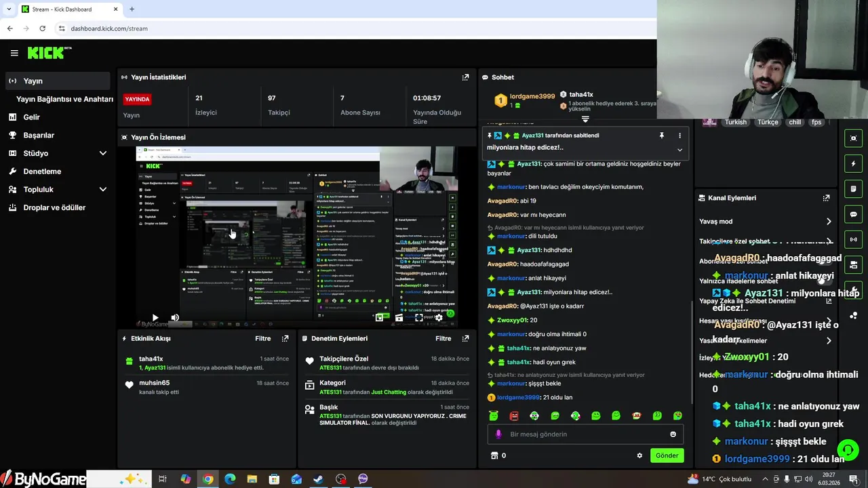868x488 pixels.
Task: Open Yasaklı kelimeler settings arrow
Action: tap(829, 341)
